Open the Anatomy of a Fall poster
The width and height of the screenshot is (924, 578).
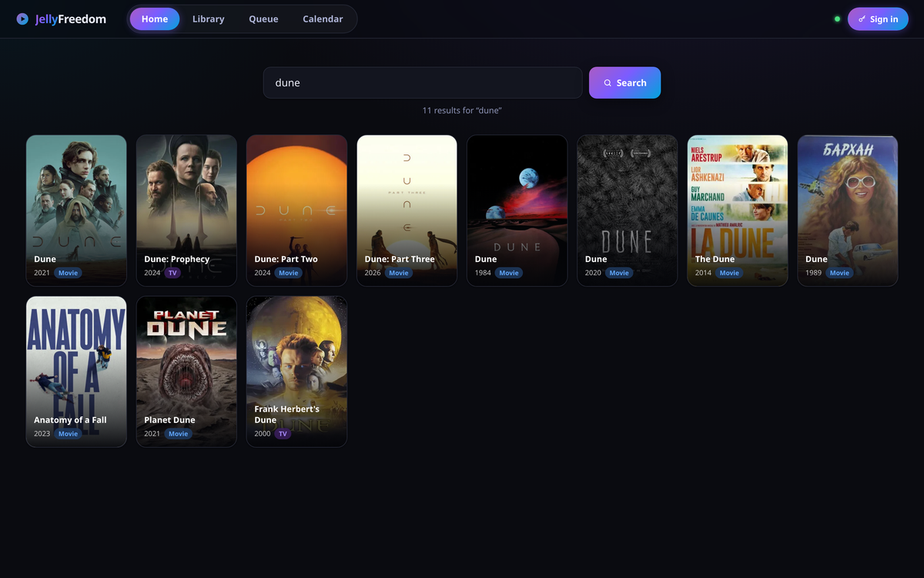pos(76,371)
